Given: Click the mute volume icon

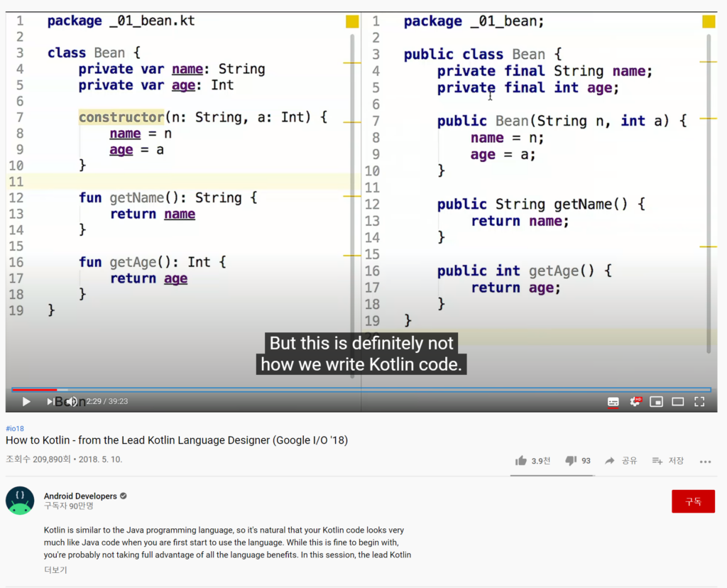Looking at the screenshot, I should [x=72, y=402].
